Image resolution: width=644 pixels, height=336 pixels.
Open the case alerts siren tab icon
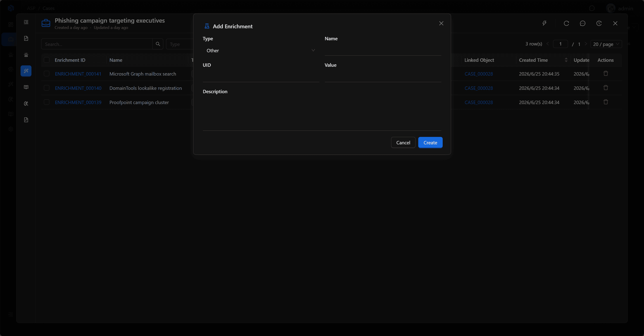26,55
